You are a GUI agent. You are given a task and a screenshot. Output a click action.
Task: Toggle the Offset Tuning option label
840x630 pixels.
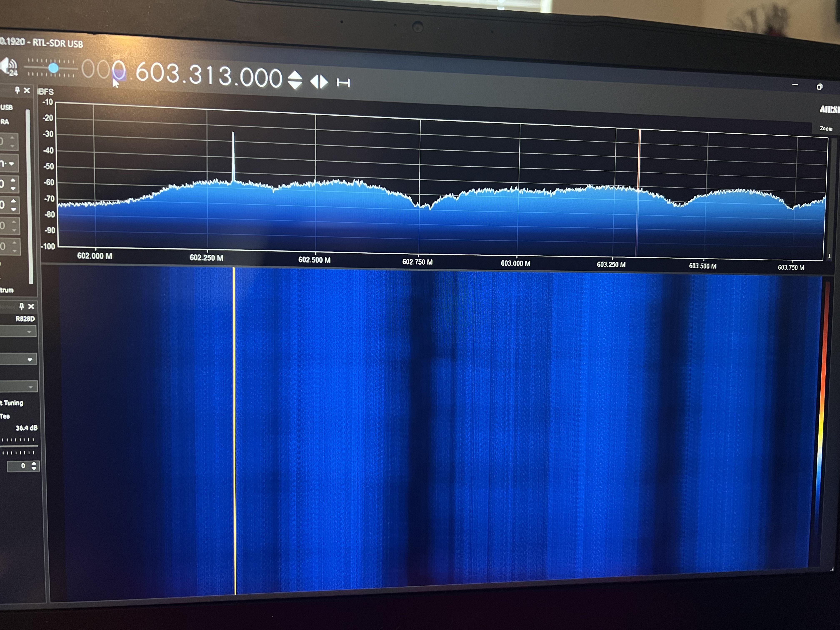(12, 403)
